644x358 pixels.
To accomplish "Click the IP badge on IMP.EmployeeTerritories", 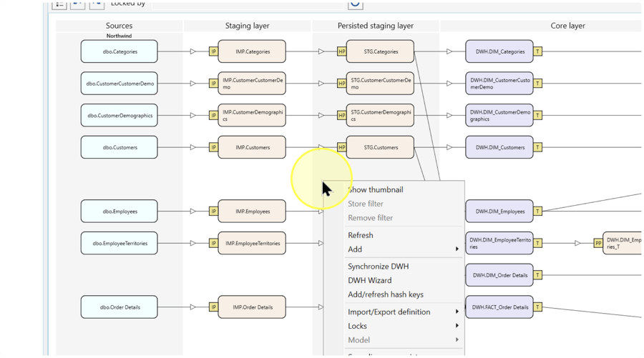I will (213, 244).
